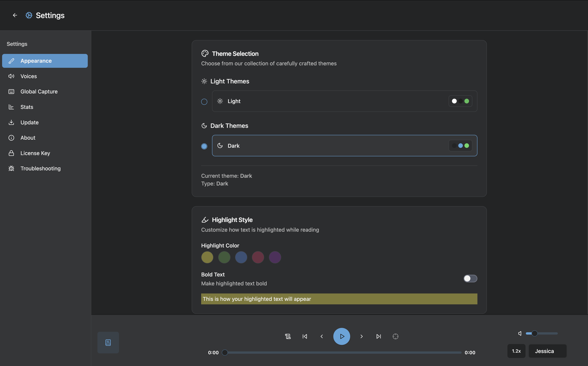This screenshot has width=588, height=366.
Task: Click the crosshair locate icon
Action: click(395, 336)
